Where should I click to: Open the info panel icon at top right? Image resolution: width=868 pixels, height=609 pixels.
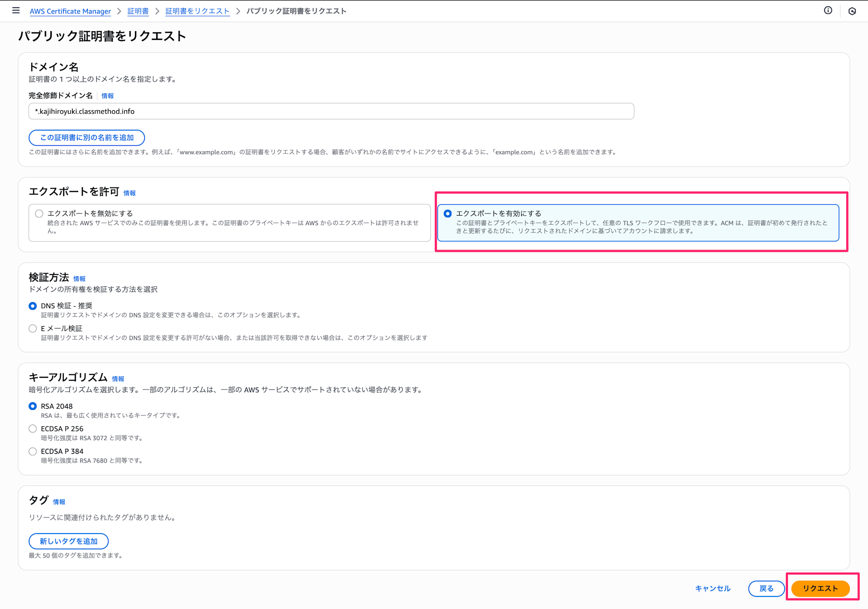click(x=828, y=10)
